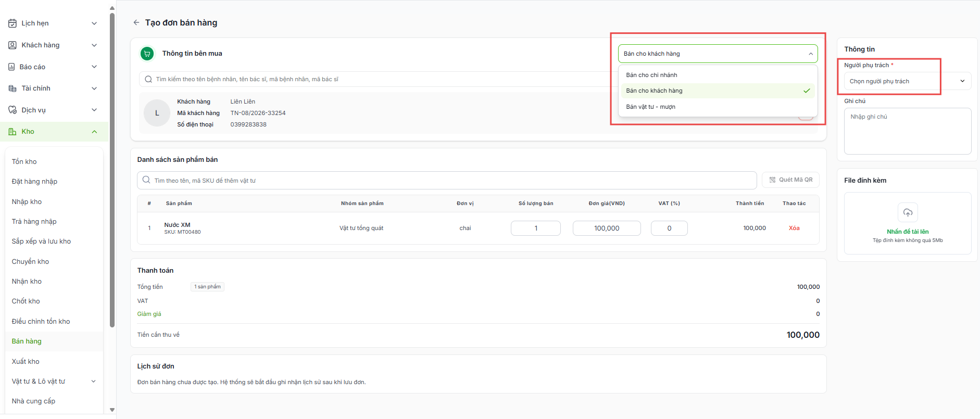The height and width of the screenshot is (419, 980).
Task: Select Bán vật tư - mượn option
Action: pyautogui.click(x=718, y=107)
